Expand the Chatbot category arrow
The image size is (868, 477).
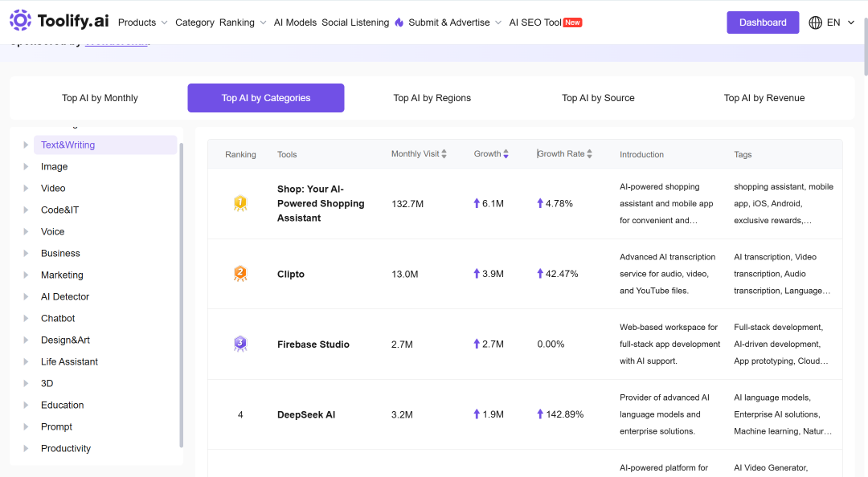point(26,318)
